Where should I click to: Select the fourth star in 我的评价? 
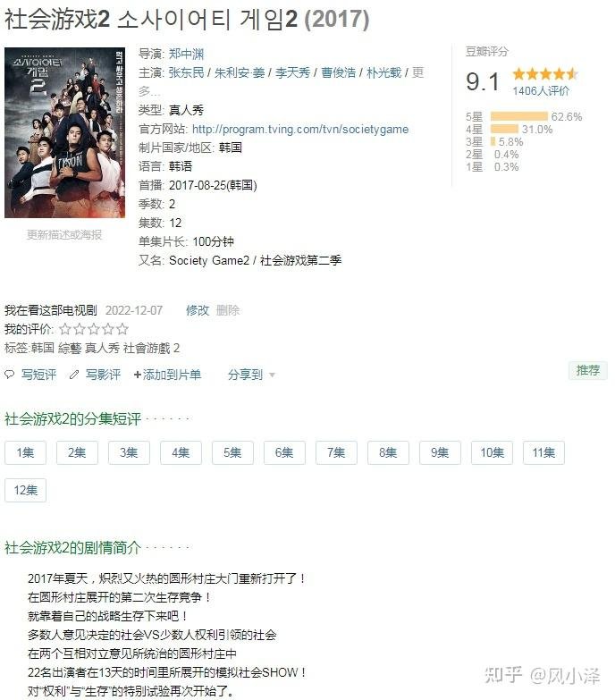[x=108, y=330]
